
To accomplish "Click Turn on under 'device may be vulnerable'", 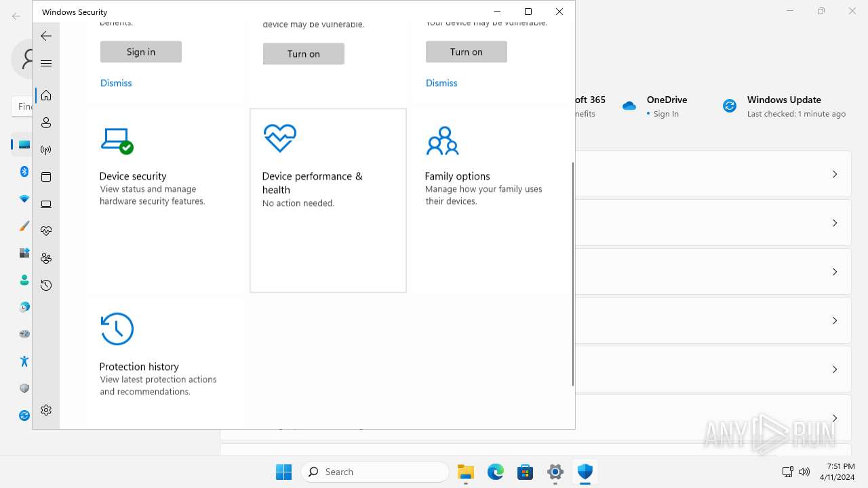I will click(x=304, y=54).
